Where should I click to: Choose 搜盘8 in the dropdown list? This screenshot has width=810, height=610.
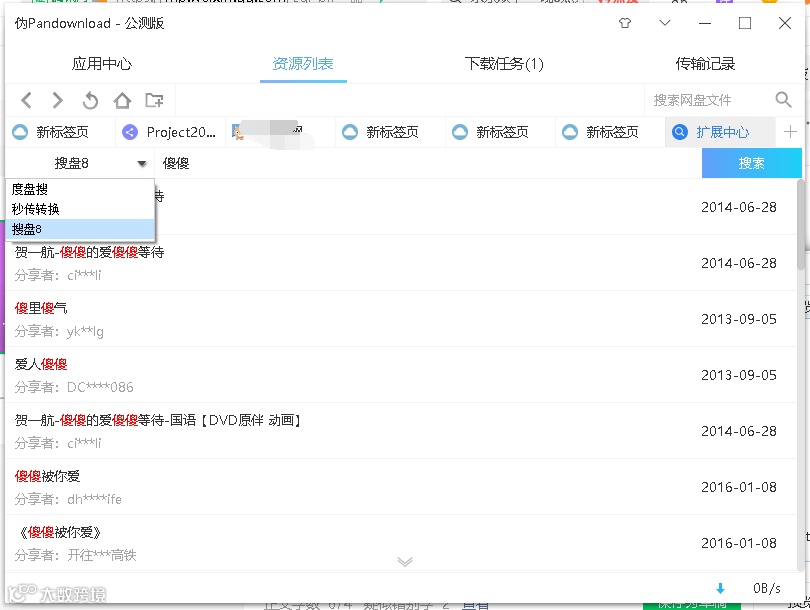click(x=80, y=229)
